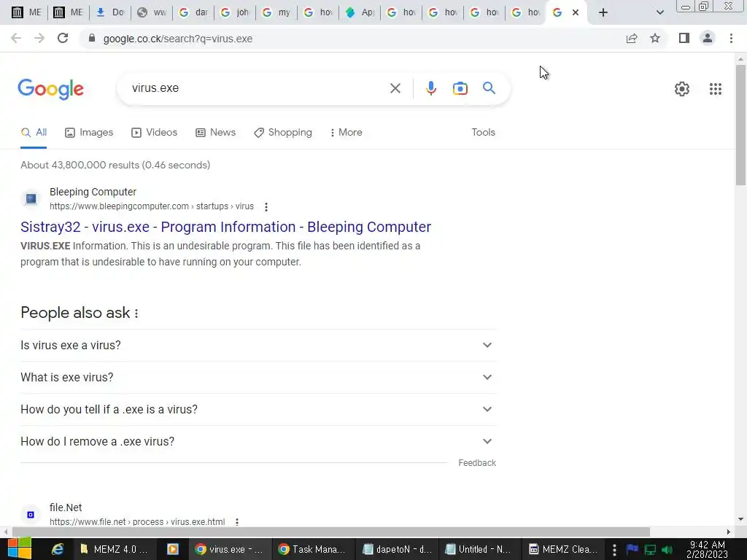
Task: Open the tab search dropdown arrow
Action: point(659,12)
